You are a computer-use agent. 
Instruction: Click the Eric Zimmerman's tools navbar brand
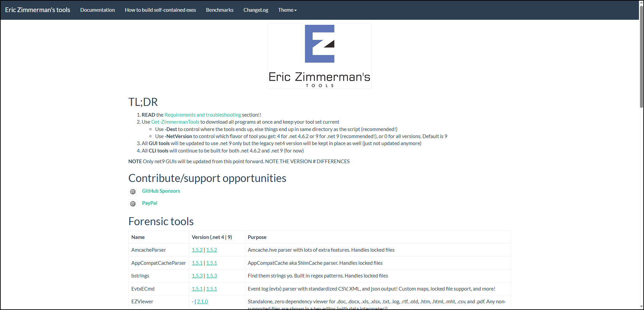(x=38, y=10)
